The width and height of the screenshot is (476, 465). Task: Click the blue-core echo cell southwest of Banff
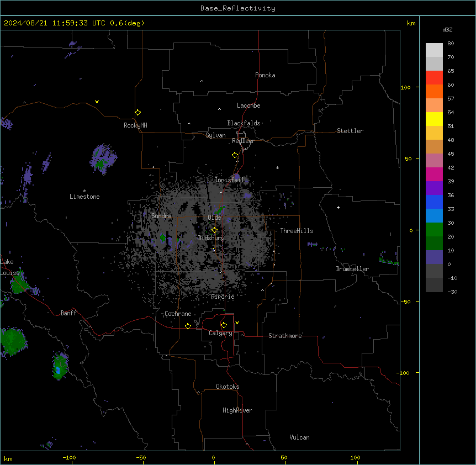pyautogui.click(x=60, y=366)
